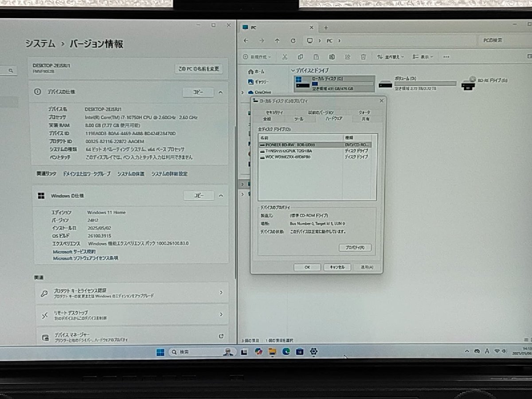The image size is (532, 399).
Task: Collapse the Windows の仕様 section chevron
Action: (220, 196)
